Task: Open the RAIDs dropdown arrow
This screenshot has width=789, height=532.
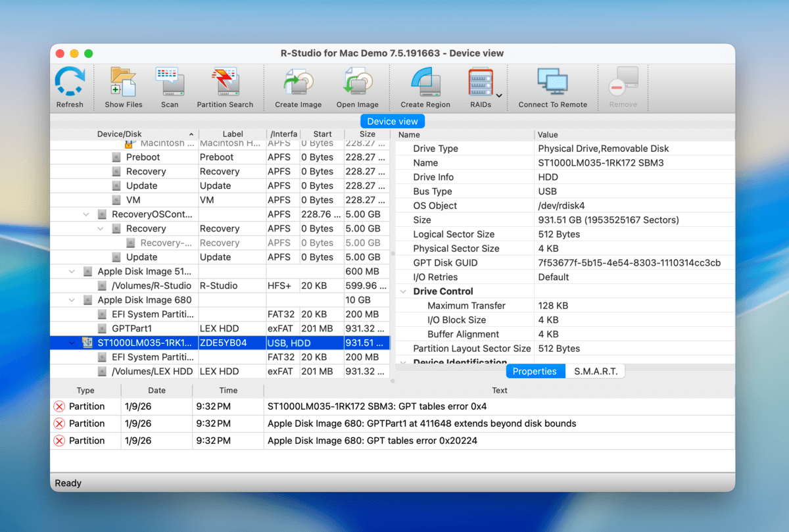Action: 499,96
